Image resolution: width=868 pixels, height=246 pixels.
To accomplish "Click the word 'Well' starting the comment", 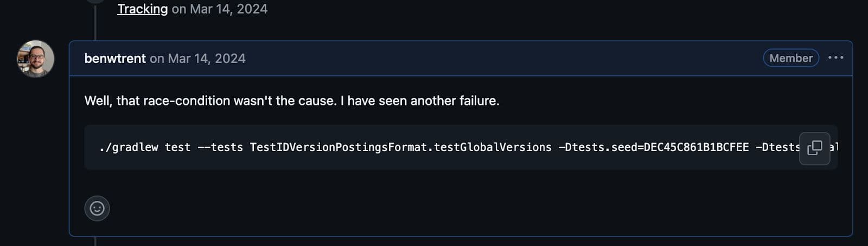I will tap(97, 101).
